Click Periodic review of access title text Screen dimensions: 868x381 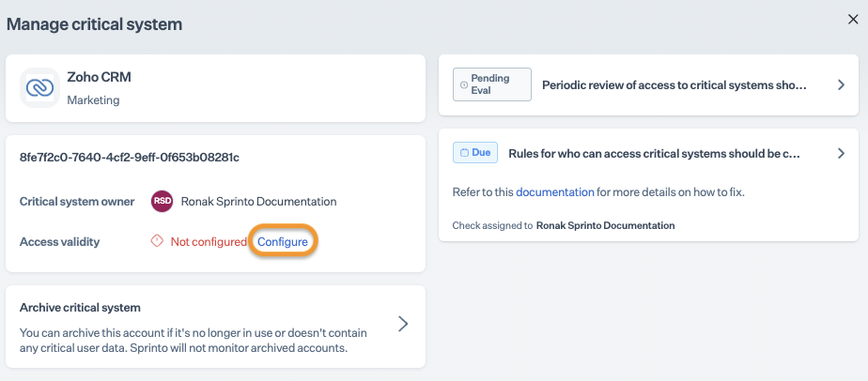click(674, 85)
